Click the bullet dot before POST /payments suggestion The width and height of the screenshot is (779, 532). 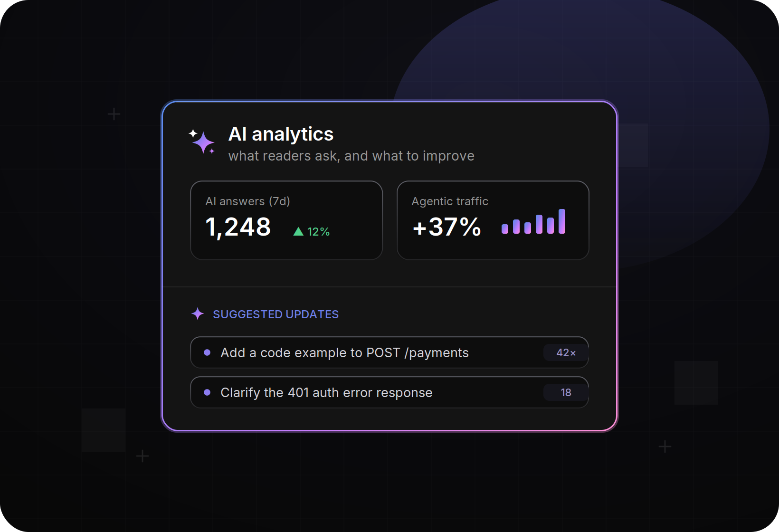point(207,352)
